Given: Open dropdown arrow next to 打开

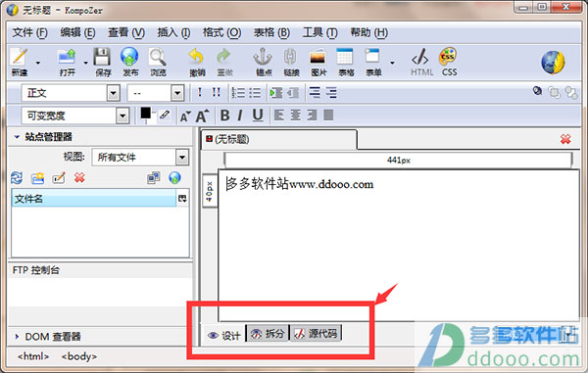Looking at the screenshot, I should [86, 63].
